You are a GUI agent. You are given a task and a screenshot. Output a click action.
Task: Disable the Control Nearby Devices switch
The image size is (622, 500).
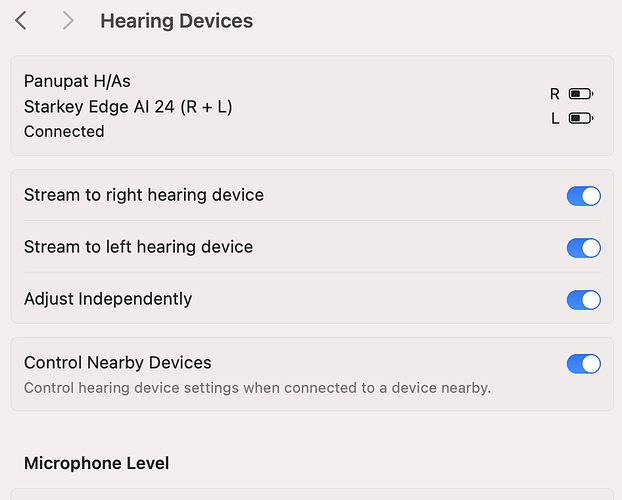click(x=584, y=364)
